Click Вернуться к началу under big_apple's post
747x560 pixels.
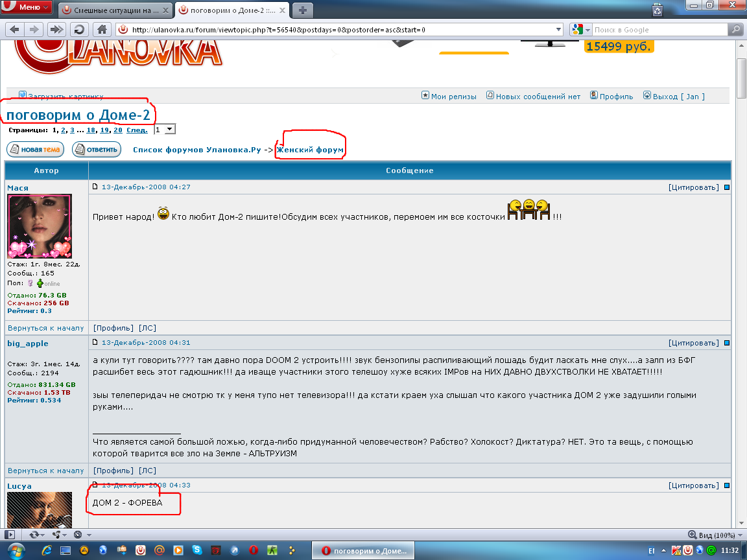pyautogui.click(x=46, y=471)
